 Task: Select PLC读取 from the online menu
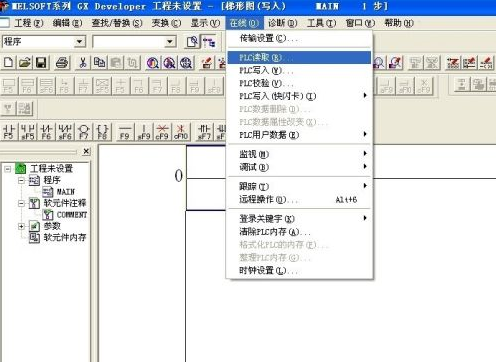299,57
